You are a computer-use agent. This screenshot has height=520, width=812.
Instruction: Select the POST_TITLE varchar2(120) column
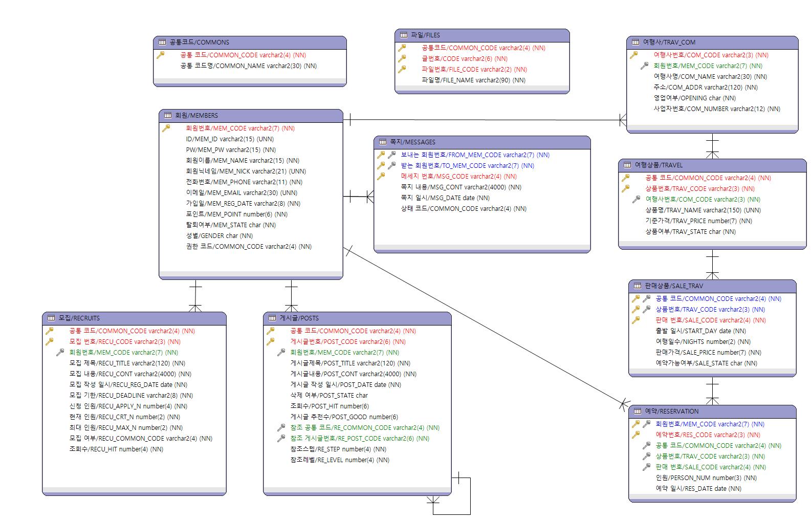click(350, 363)
